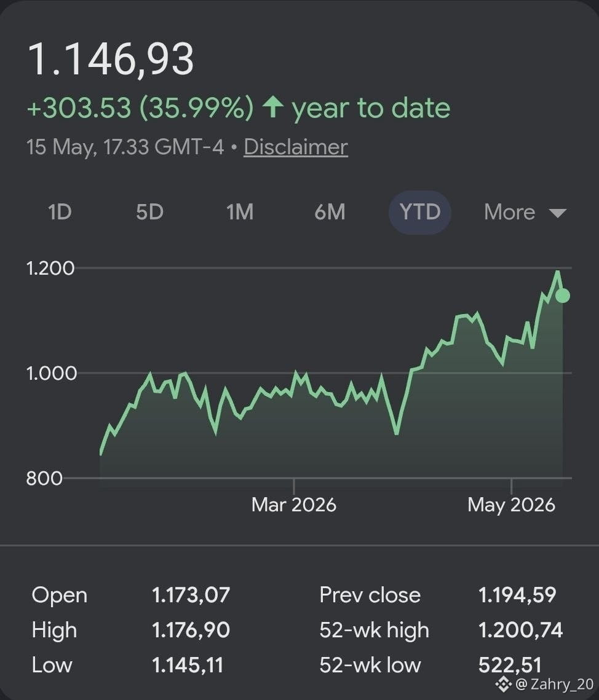Click the 1.200 gridline label
The width and height of the screenshot is (599, 700).
(x=50, y=269)
